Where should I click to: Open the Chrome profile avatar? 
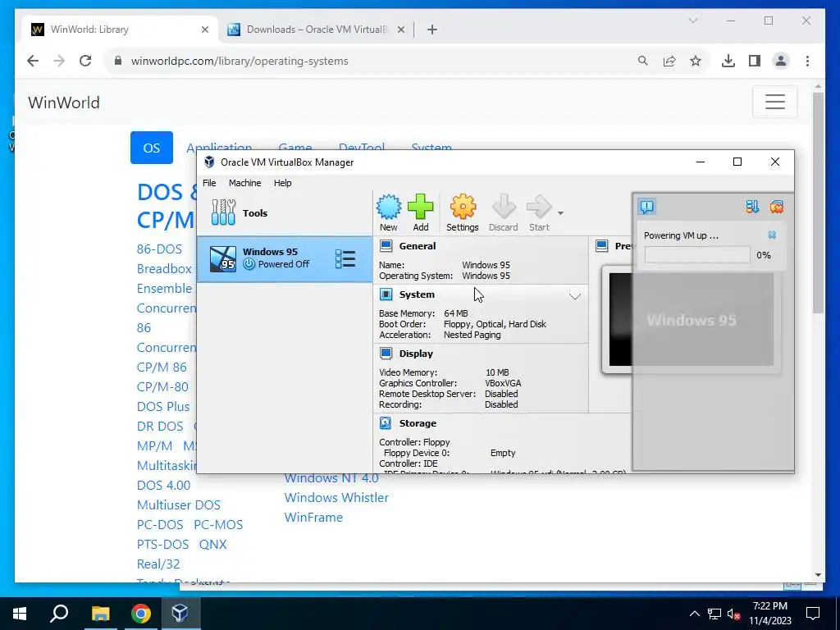[781, 61]
